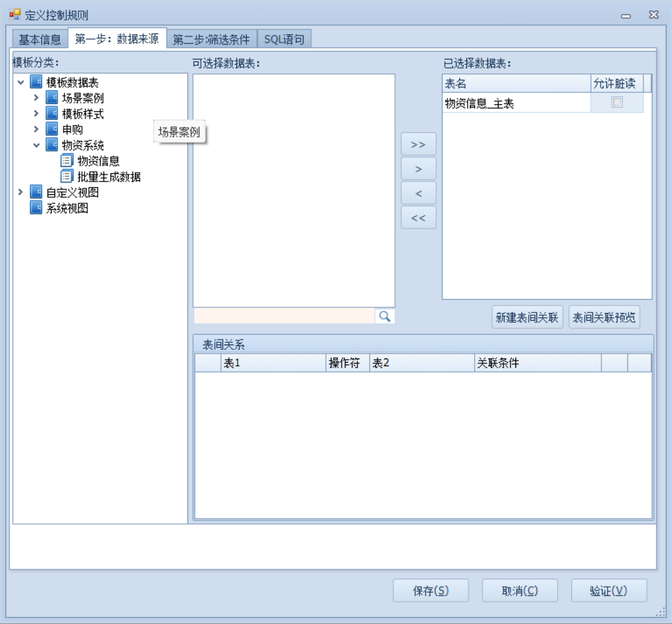This screenshot has width=672, height=624.
Task: Click the 模板数据表 folder icon
Action: 36,82
